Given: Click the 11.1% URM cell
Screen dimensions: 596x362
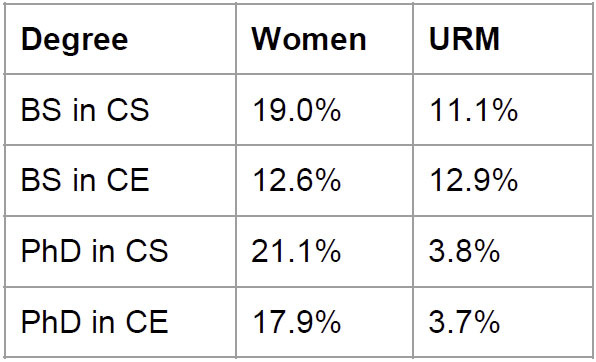Looking at the screenshot, I should point(474,110).
